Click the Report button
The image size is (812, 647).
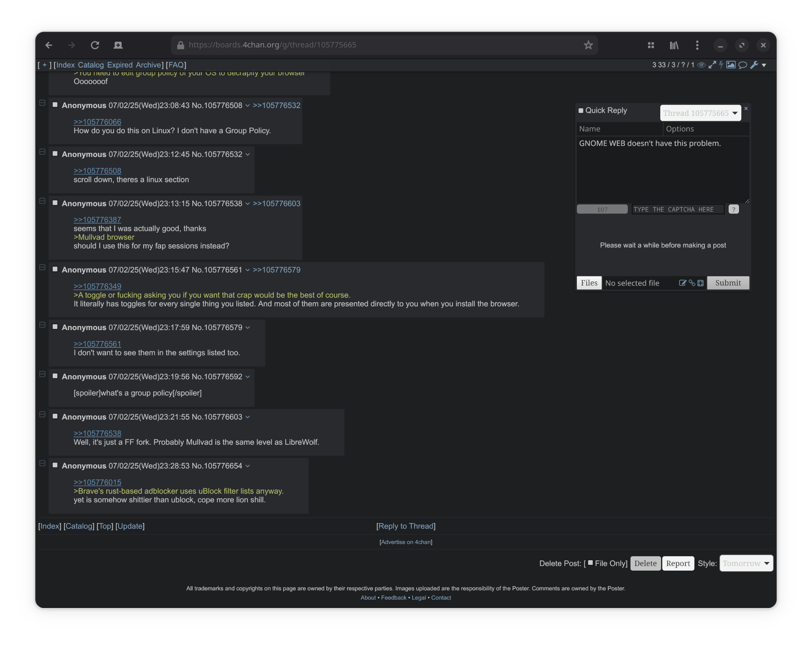678,563
